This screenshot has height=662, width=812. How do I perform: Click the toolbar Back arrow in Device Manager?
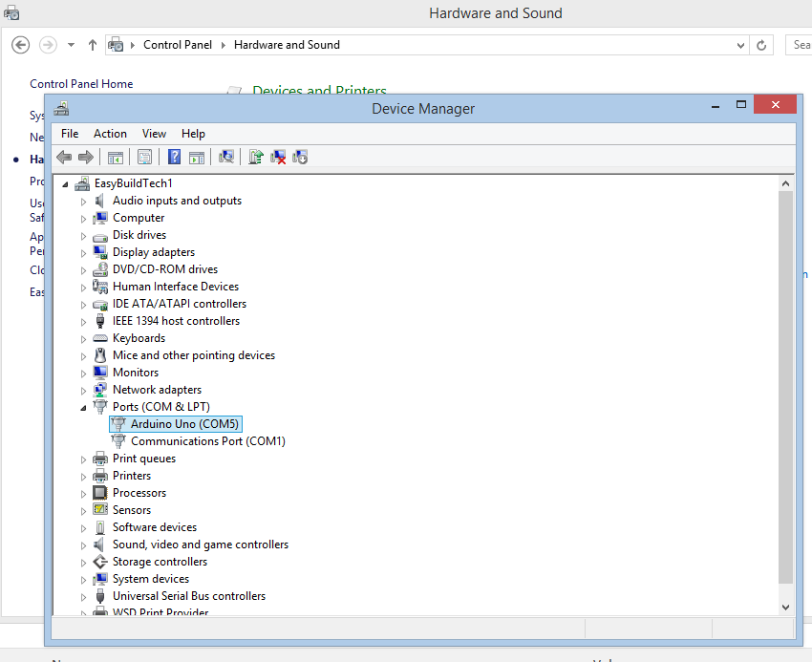[64, 157]
